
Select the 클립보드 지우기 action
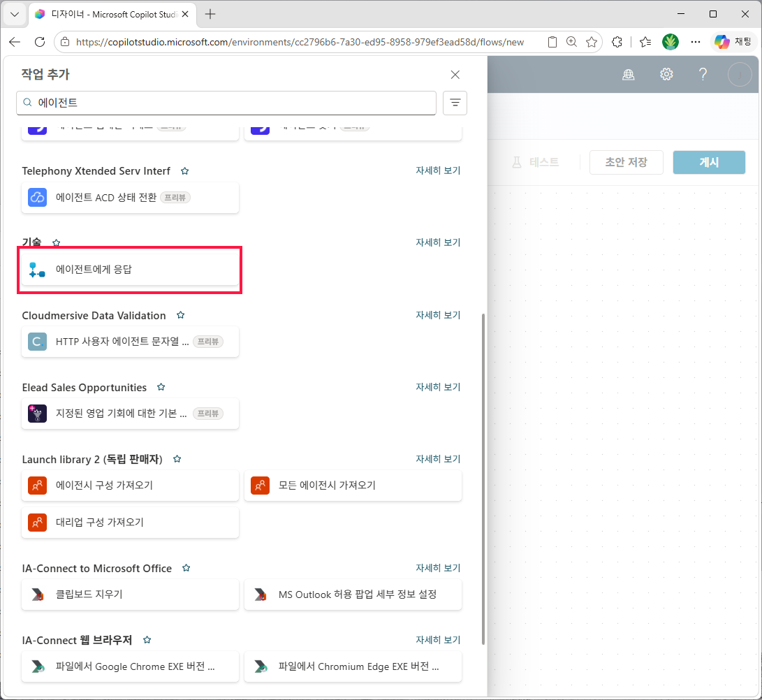tap(130, 595)
